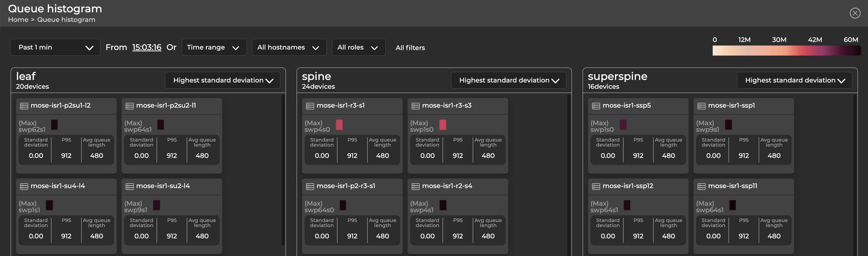The height and width of the screenshot is (256, 868).
Task: Click the device icon beside mose-isr1-p2su1-l2
Action: (24, 106)
